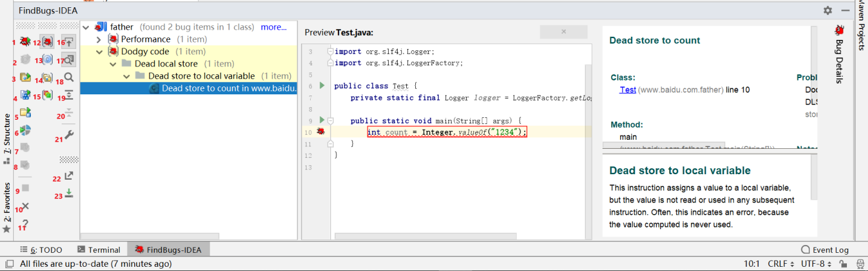Collapse all bug tree nodes
The image size is (868, 271).
[69, 113]
